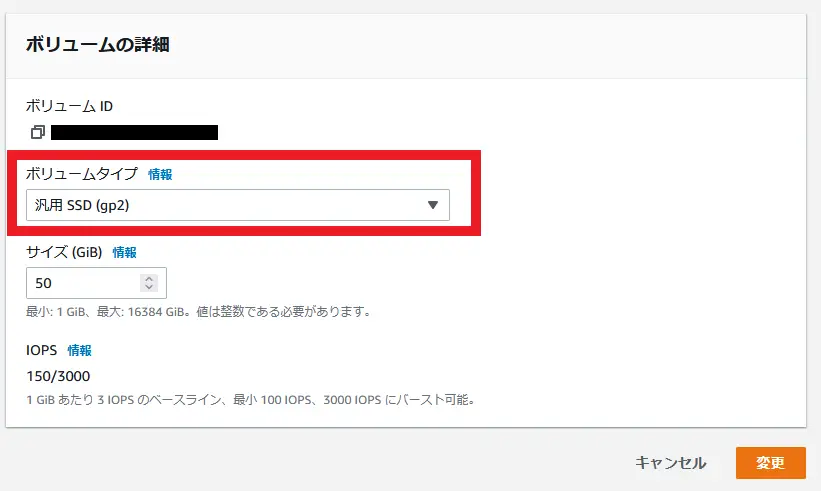Click the orange 変更 button
This screenshot has width=821, height=491.
click(x=771, y=463)
